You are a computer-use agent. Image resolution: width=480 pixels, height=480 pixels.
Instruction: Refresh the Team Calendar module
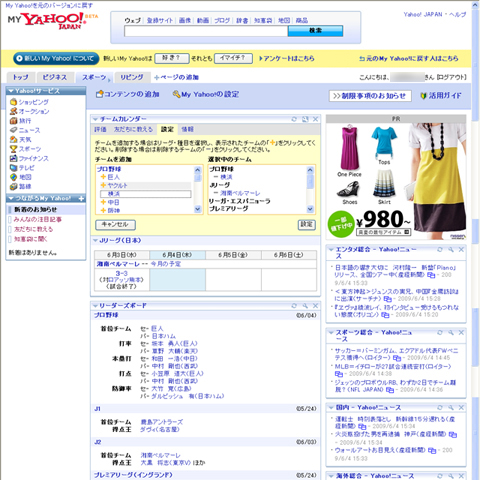pos(294,119)
